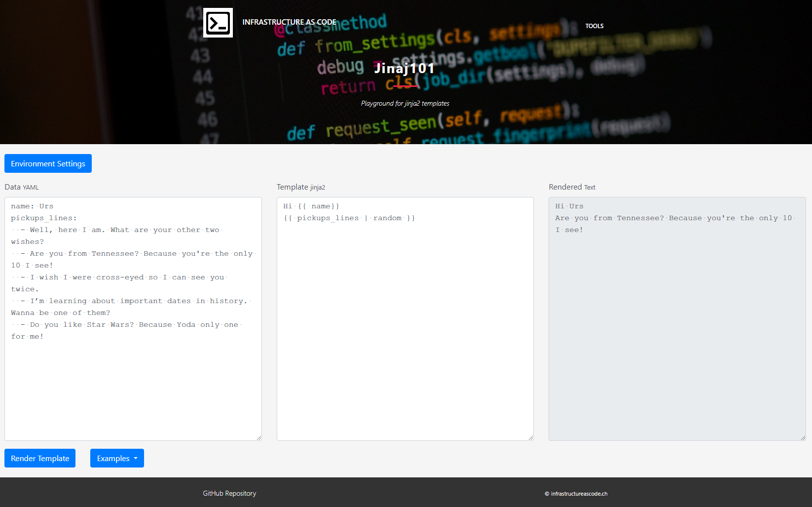Open the Infrastructure as Code brand link
Image resolution: width=812 pixels, height=507 pixels.
(x=289, y=22)
